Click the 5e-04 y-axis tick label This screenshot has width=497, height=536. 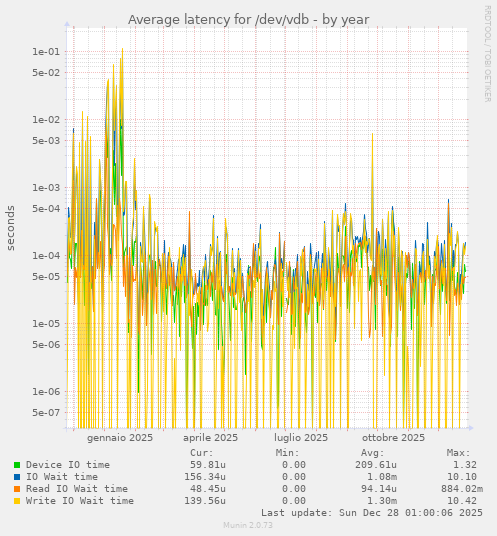tap(46, 209)
